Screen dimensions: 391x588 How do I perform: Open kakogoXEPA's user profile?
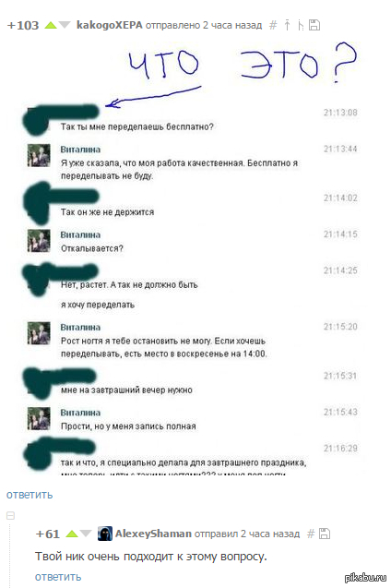[x=110, y=25]
